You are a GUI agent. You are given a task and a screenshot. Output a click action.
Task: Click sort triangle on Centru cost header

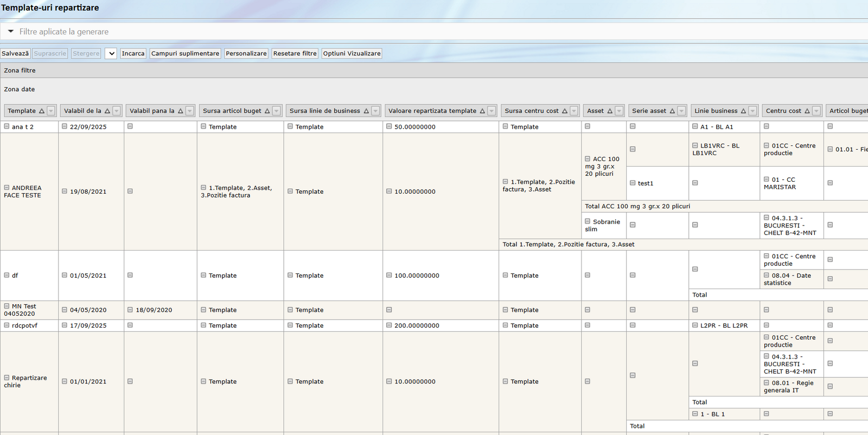807,111
